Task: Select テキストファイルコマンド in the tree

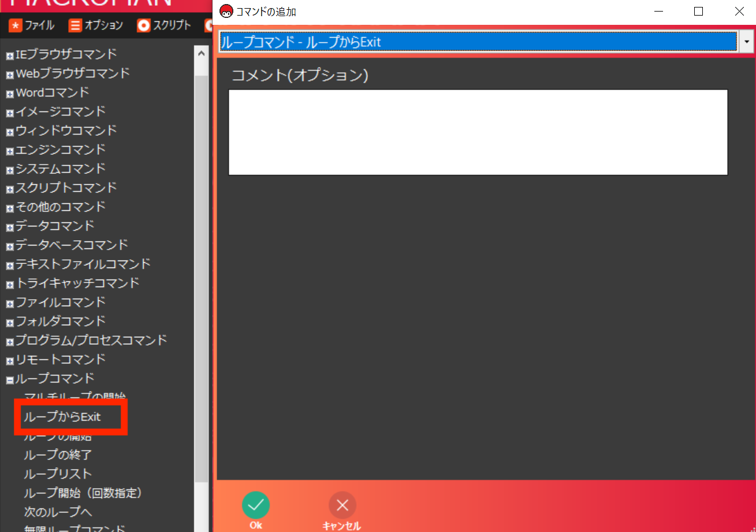Action: [x=83, y=264]
